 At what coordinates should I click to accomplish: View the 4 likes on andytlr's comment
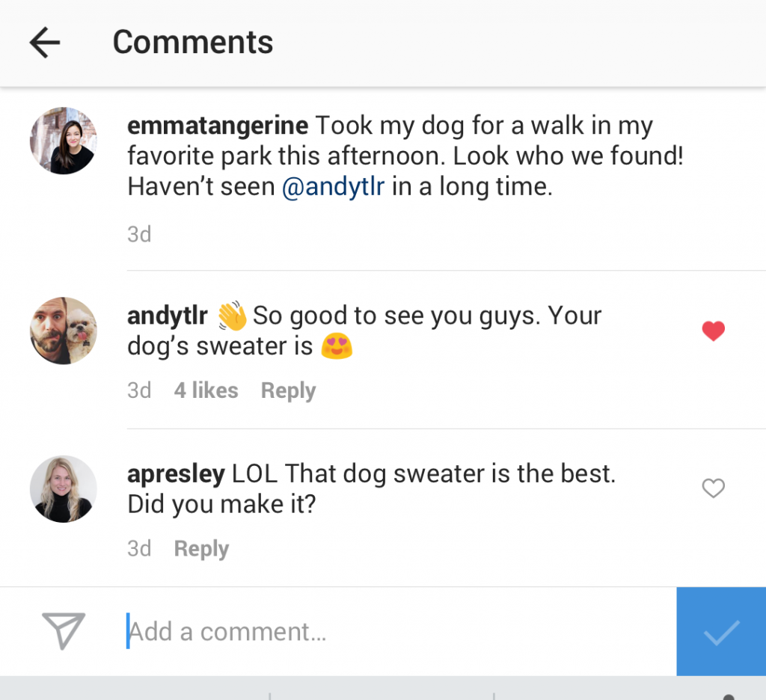point(206,390)
